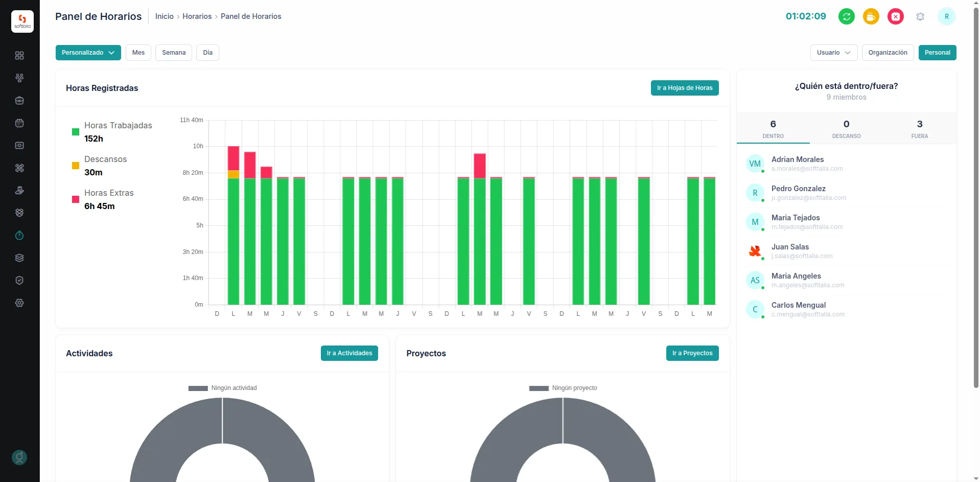Viewport: 980px width, 482px height.
Task: Open the Personalizado date range dropdown
Action: [x=88, y=53]
